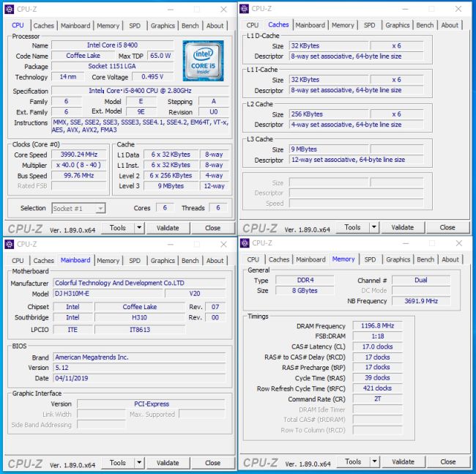
Task: Click the graphic interface version PCI-Express
Action: pos(151,404)
